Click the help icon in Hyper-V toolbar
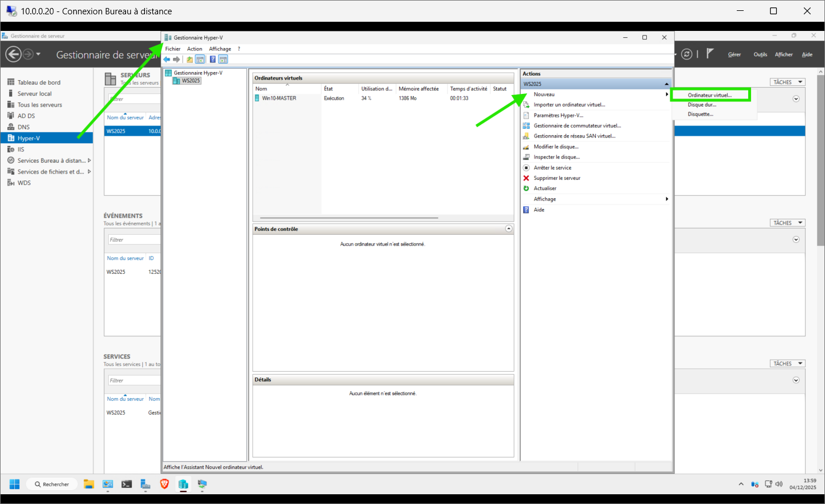The image size is (825, 504). point(213,60)
